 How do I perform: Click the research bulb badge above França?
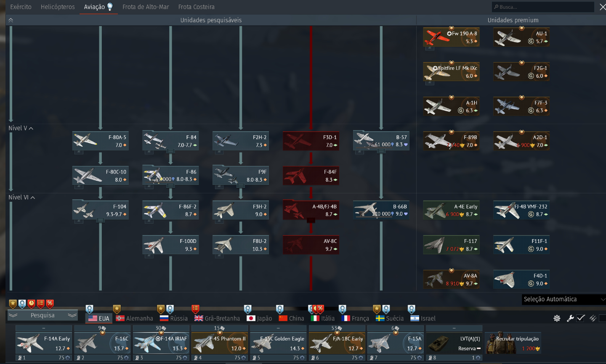point(343,309)
